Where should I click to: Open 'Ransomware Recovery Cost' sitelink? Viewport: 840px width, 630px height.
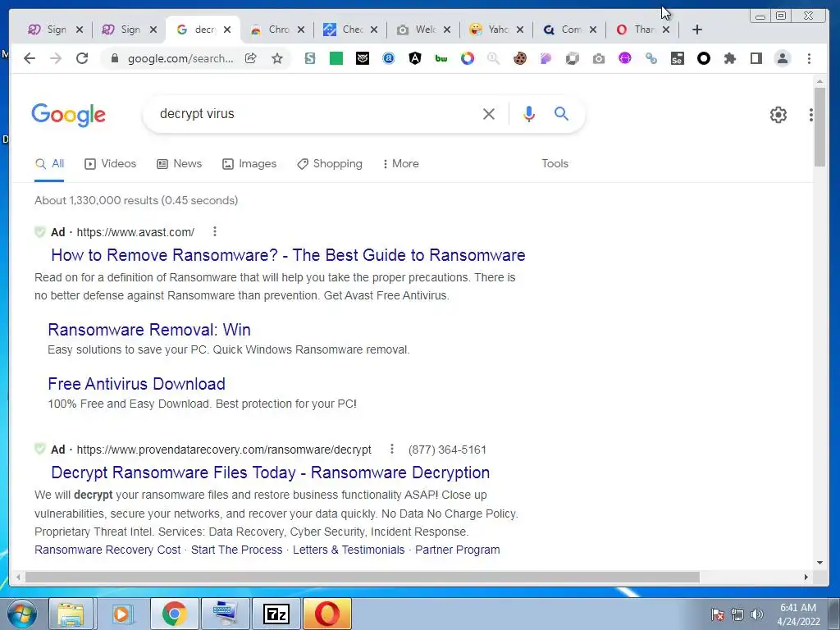tap(107, 550)
